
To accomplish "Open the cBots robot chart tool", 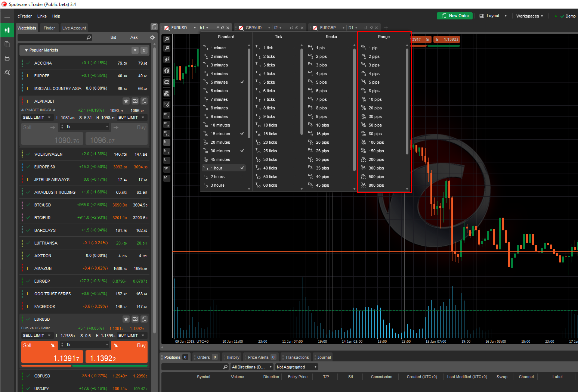I will click(167, 82).
